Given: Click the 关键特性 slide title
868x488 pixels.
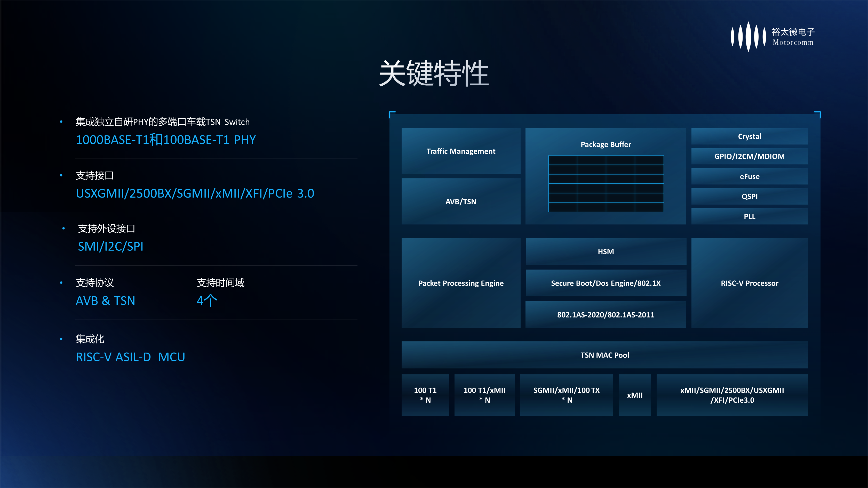Looking at the screenshot, I should point(434,73).
